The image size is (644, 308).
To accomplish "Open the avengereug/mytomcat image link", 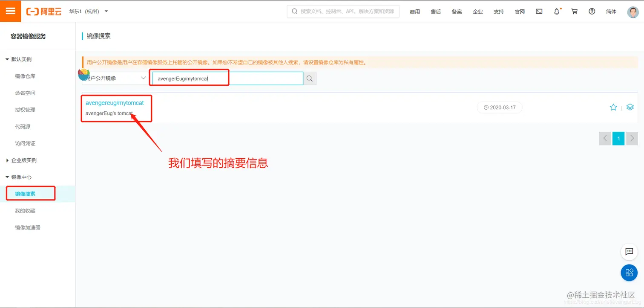I will (x=114, y=102).
